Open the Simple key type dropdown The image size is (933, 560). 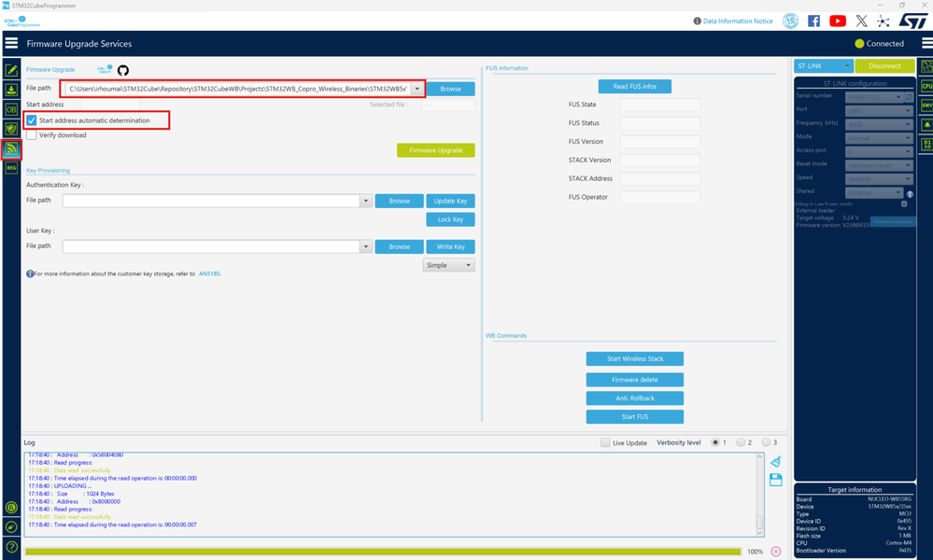pos(448,265)
